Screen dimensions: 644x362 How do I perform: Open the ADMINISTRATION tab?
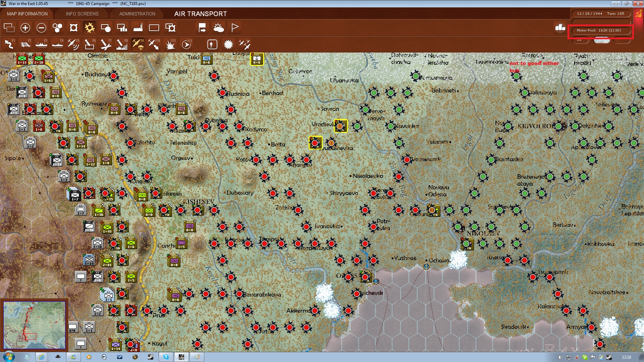pyautogui.click(x=137, y=14)
